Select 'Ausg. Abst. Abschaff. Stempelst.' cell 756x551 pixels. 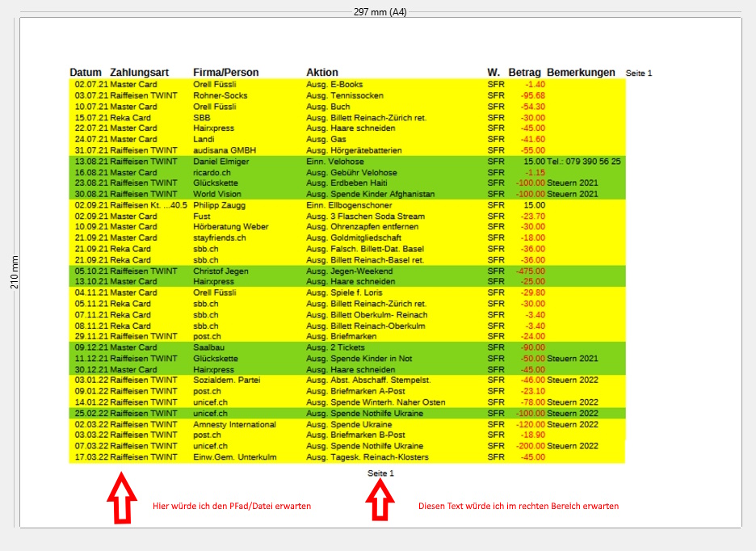point(368,381)
